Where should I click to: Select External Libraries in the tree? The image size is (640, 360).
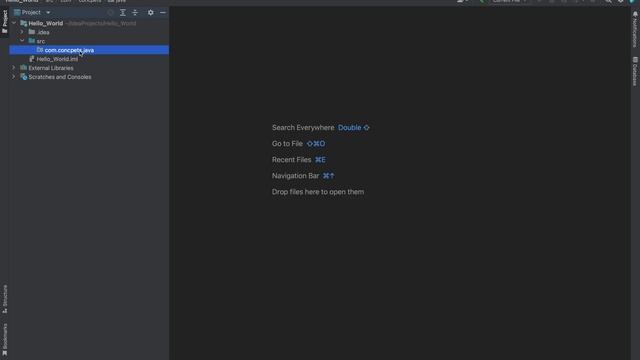(89, 68)
